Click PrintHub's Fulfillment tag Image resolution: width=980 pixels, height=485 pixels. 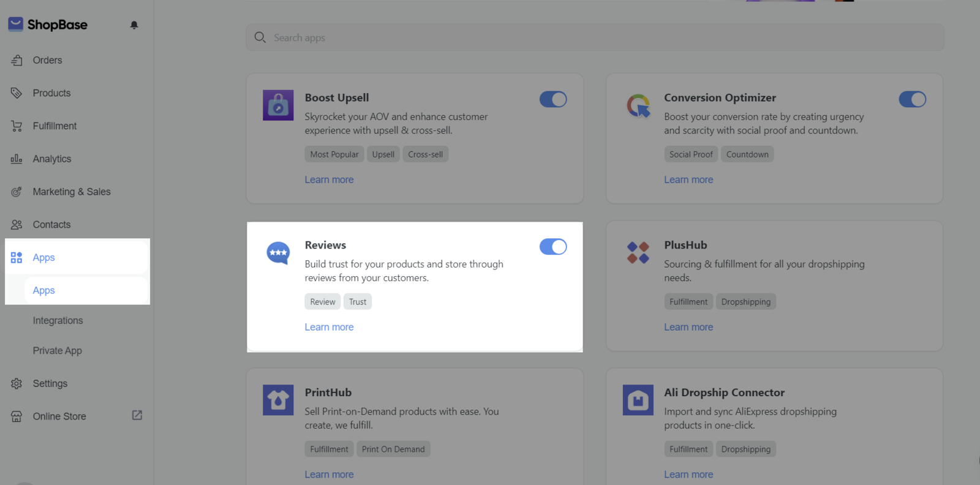tap(329, 449)
